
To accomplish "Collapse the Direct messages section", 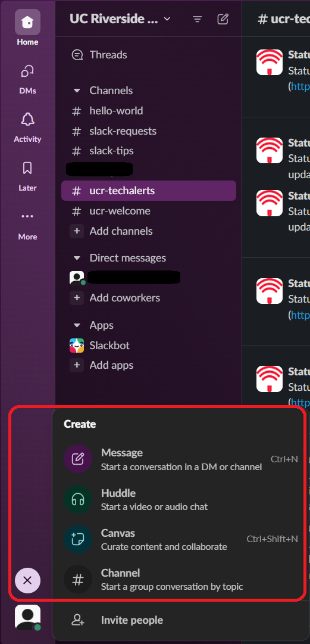I will 77,259.
